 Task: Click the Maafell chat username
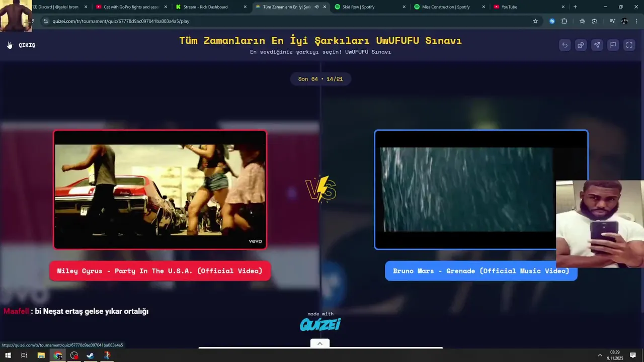tap(16, 311)
